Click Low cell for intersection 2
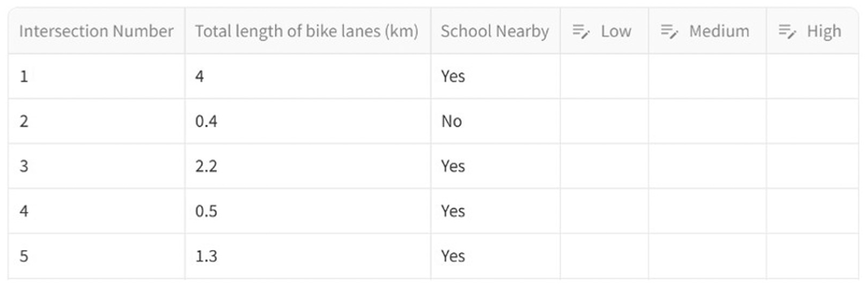 click(x=605, y=121)
